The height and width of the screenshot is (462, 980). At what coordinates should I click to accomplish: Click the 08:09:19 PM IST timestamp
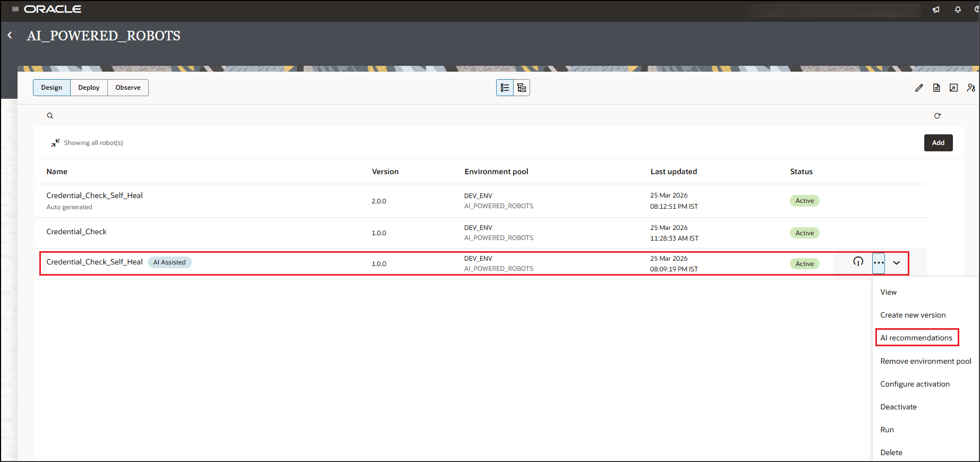tap(674, 269)
